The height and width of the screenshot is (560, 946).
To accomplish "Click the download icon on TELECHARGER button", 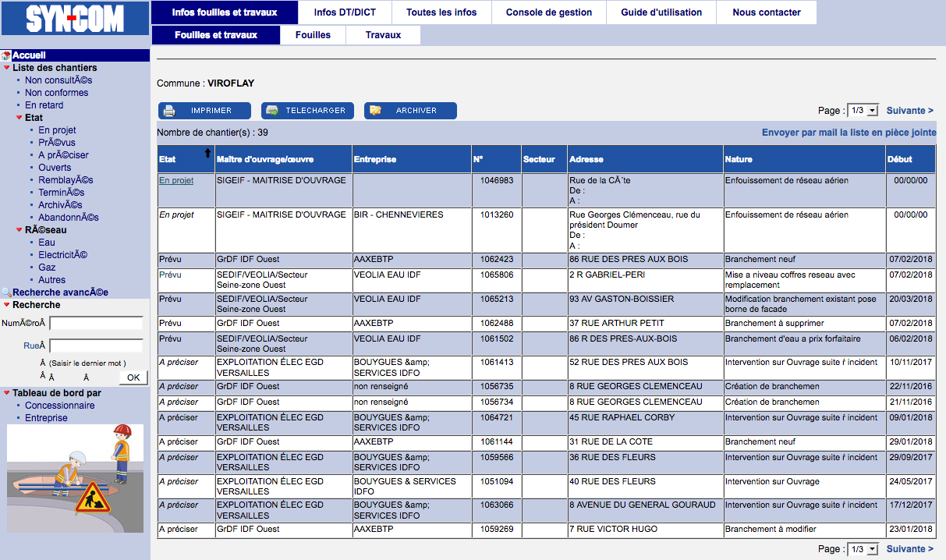I will pyautogui.click(x=272, y=111).
